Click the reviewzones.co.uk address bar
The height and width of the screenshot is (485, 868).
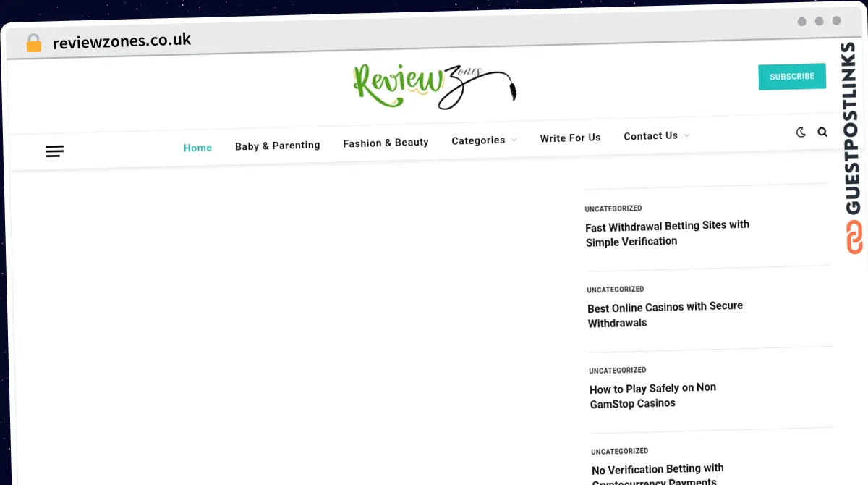(123, 41)
